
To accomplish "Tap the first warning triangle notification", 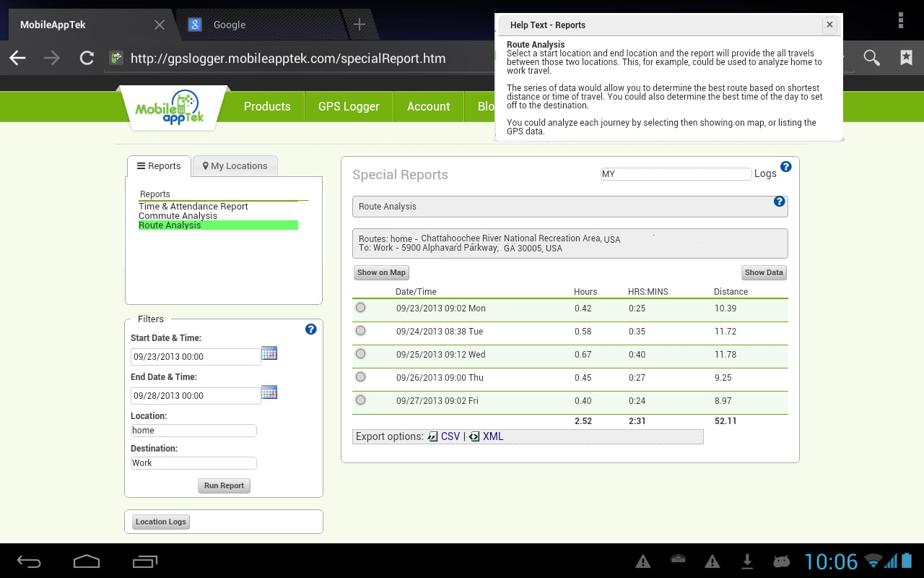I will [x=643, y=561].
